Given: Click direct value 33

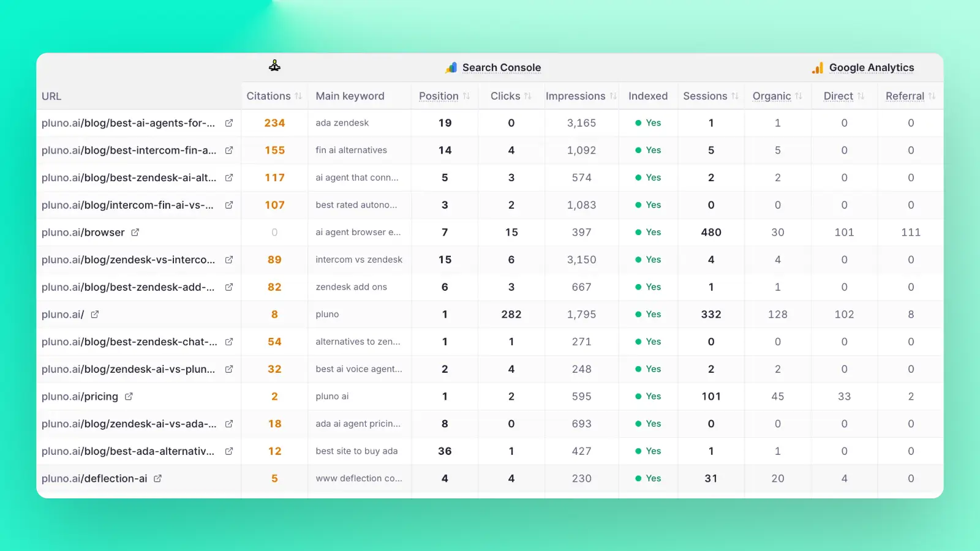Looking at the screenshot, I should 844,396.
